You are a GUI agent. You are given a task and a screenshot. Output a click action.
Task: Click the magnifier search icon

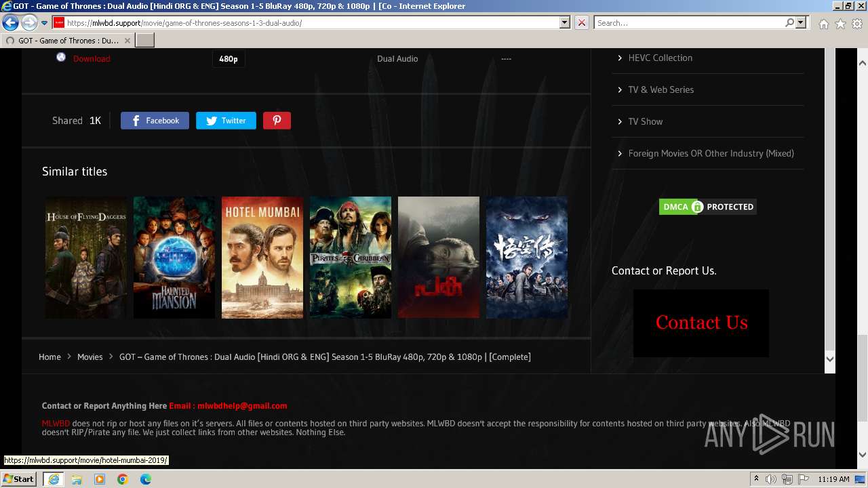pyautogui.click(x=789, y=23)
